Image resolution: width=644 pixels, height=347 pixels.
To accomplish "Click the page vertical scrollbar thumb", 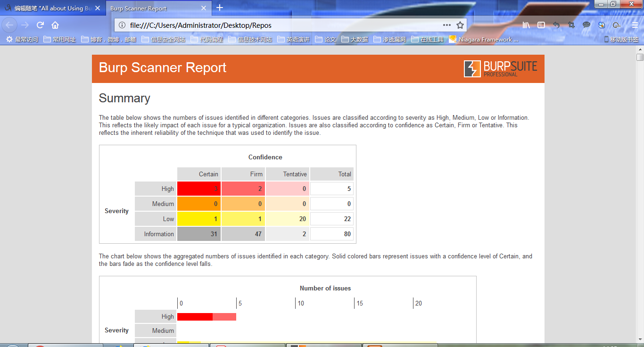I will coord(640,58).
